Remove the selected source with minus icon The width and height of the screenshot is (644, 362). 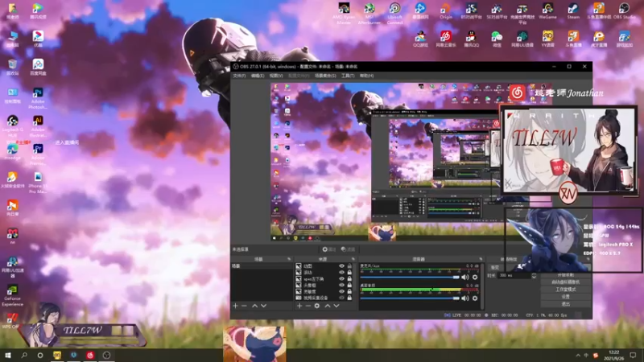coord(308,306)
